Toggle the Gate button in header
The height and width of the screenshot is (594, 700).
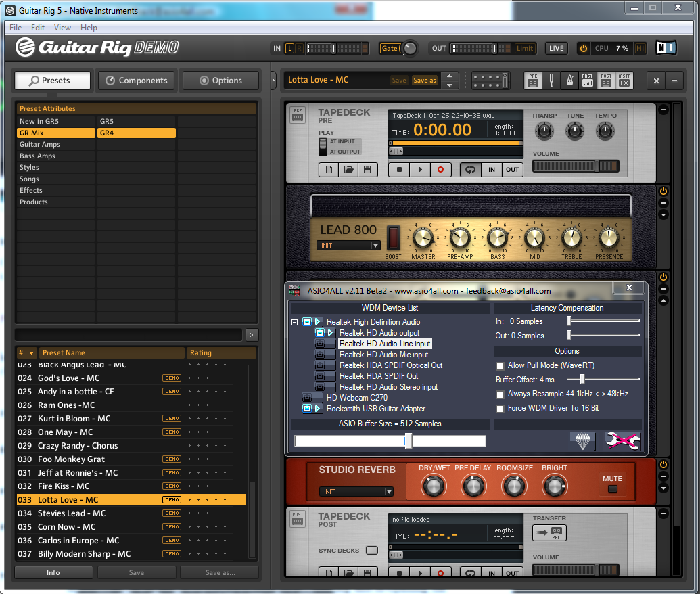(390, 48)
